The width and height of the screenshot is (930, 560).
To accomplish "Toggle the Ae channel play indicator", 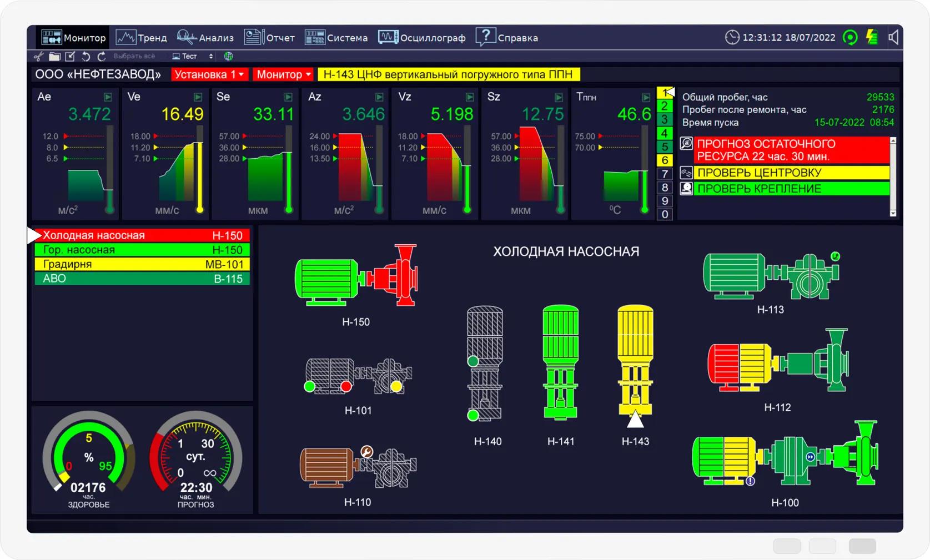I will coord(108,98).
